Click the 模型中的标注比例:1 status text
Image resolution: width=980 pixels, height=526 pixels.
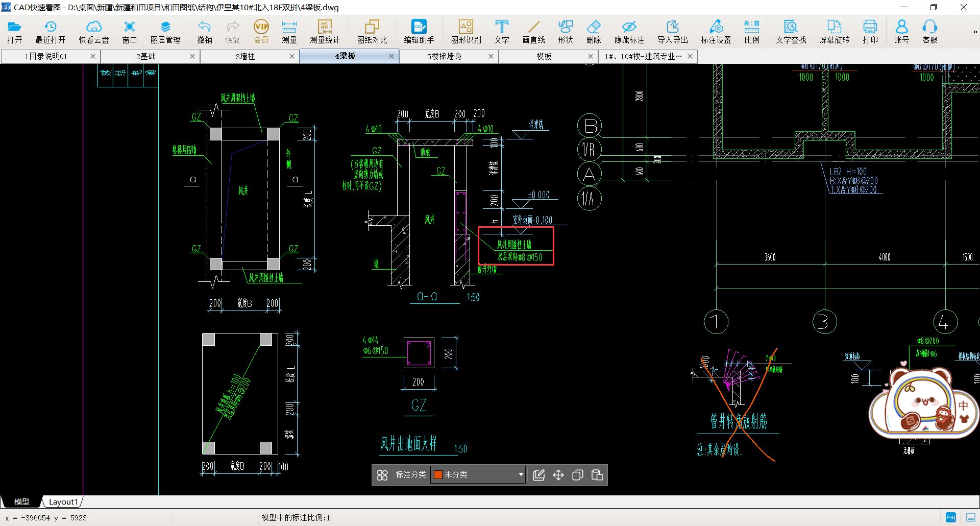[296, 517]
